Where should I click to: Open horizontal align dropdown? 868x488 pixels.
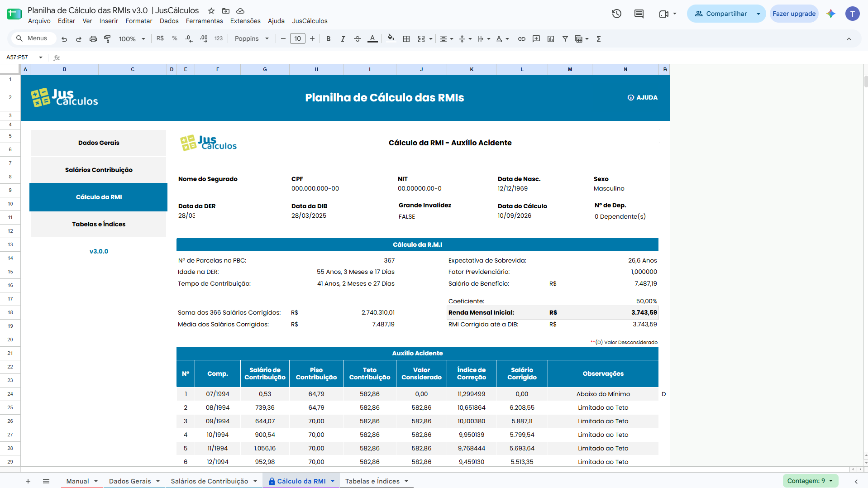pos(446,39)
